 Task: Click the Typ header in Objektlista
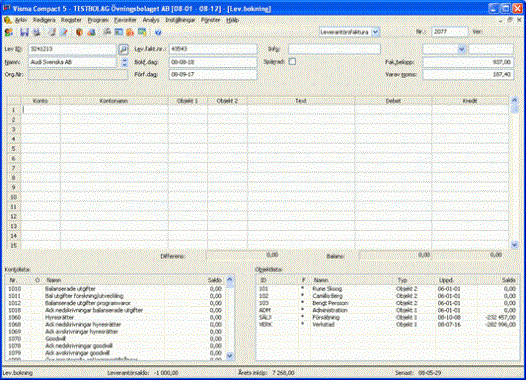(x=402, y=280)
